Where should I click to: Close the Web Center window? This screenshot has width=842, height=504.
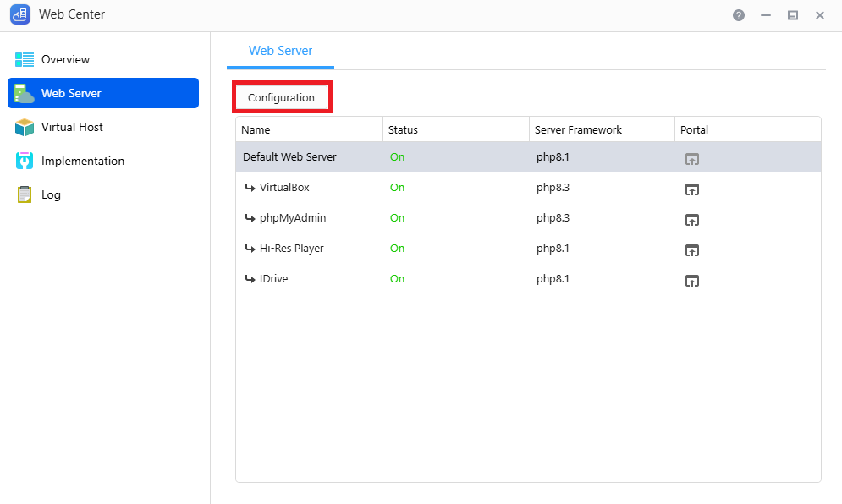[x=819, y=15]
